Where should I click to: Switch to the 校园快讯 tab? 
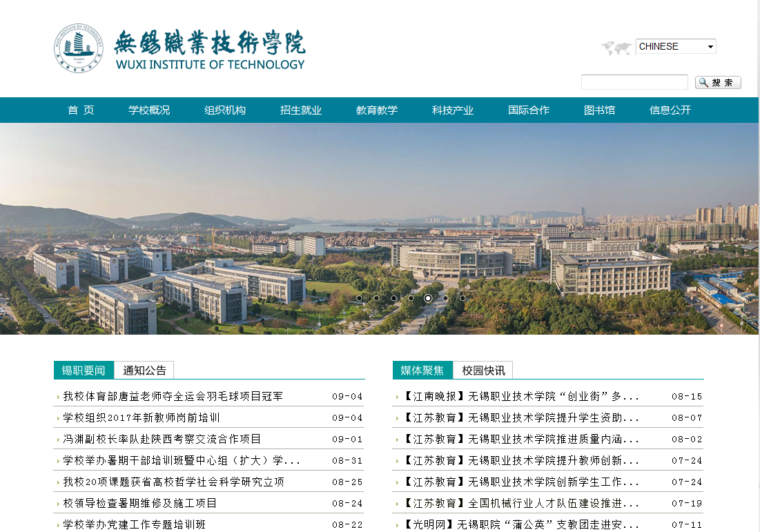click(x=483, y=371)
